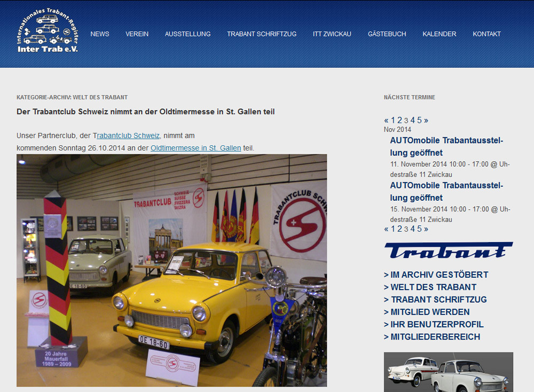
Task: Open the article title about Oldtimermesse St. Gallen
Action: [145, 112]
